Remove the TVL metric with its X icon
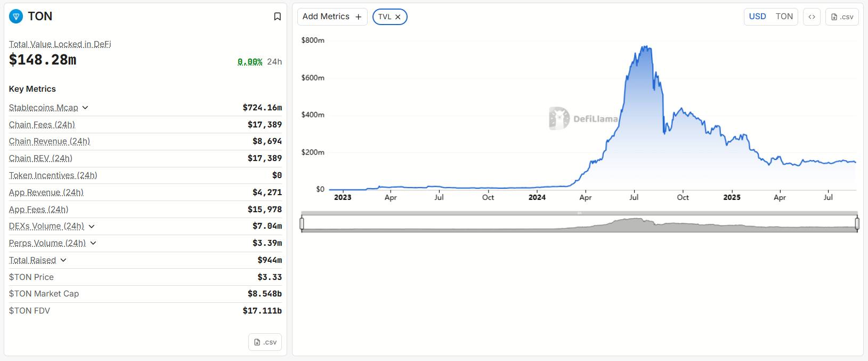The height and width of the screenshot is (361, 868). (x=398, y=17)
